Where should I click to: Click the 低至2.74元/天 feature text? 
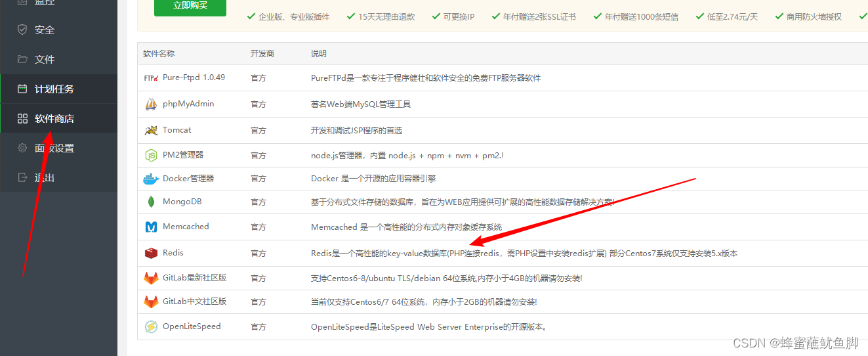click(x=732, y=17)
